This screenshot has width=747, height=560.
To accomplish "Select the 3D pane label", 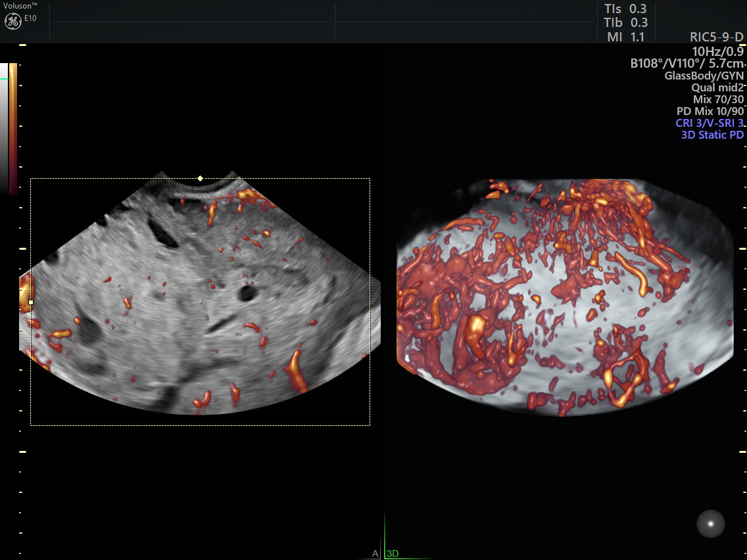I will click(393, 553).
